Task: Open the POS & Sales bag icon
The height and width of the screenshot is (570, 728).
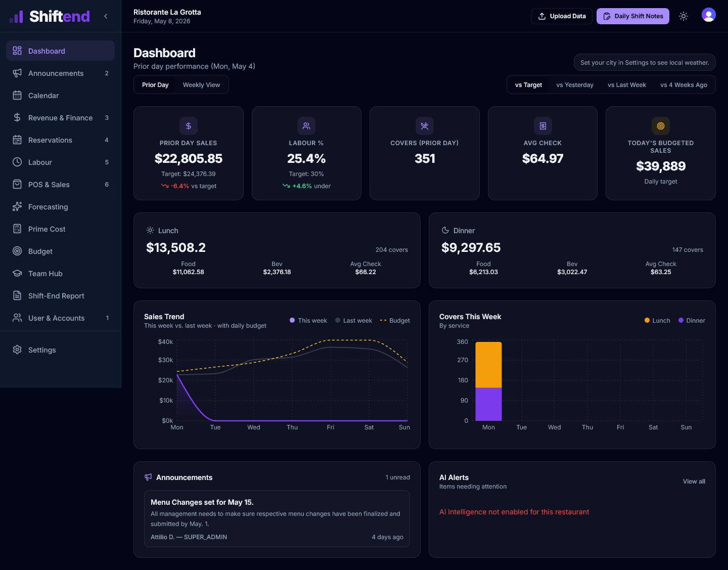Action: tap(17, 184)
